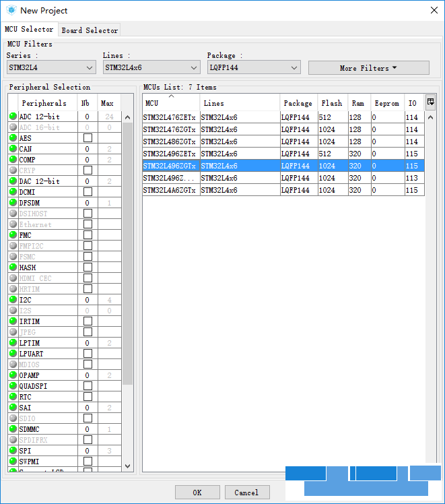The height and width of the screenshot is (504, 445).
Task: Enable the RTC checkbox
Action: (x=88, y=397)
